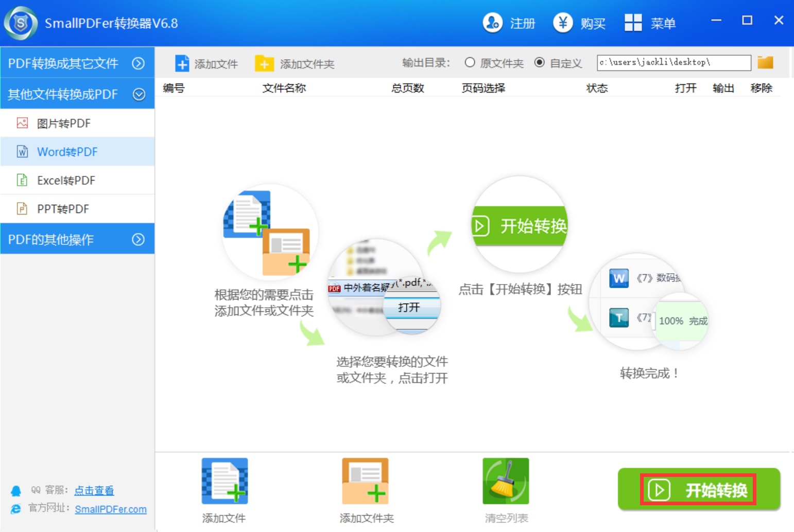
Task: Click the QQ customer service penguin icon
Action: pos(16,491)
